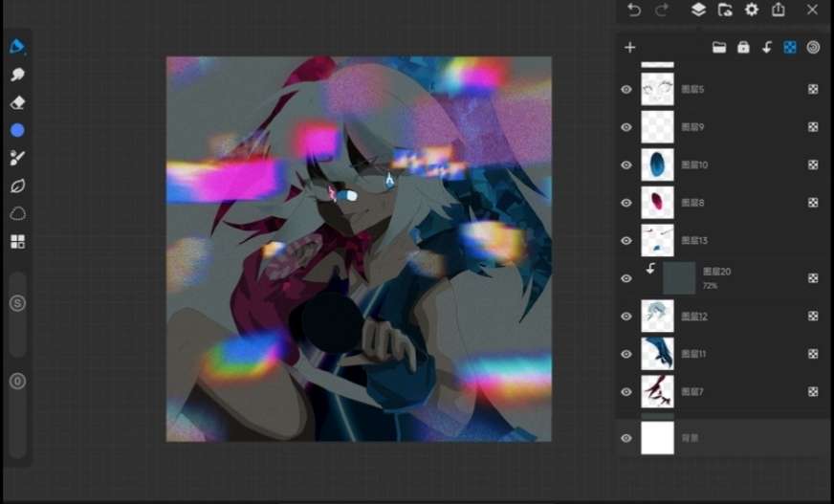
Task: Click the 图层10 layer name
Action: pyautogui.click(x=694, y=164)
